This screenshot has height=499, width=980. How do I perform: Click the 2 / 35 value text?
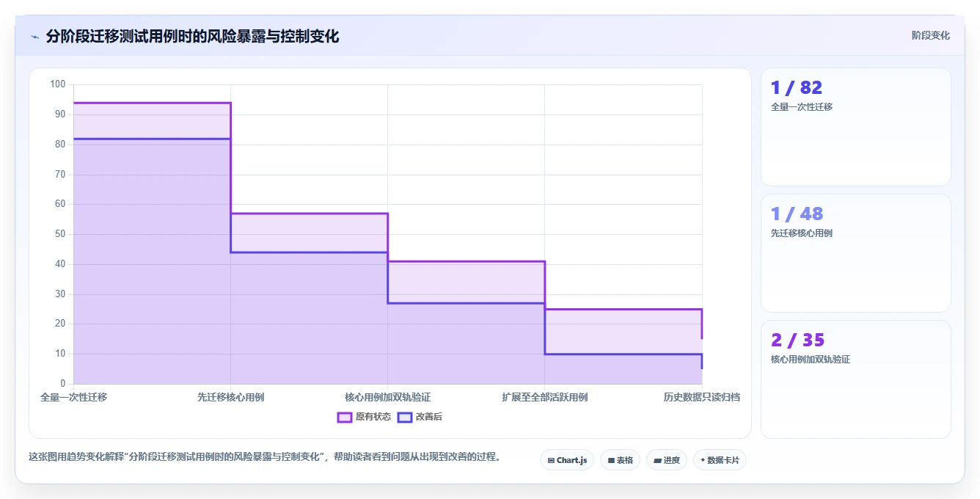[797, 340]
